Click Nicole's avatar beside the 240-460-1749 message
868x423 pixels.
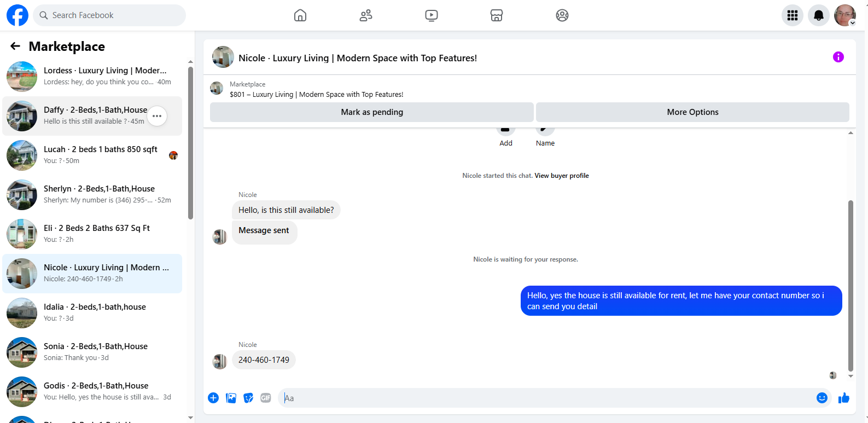tap(220, 362)
